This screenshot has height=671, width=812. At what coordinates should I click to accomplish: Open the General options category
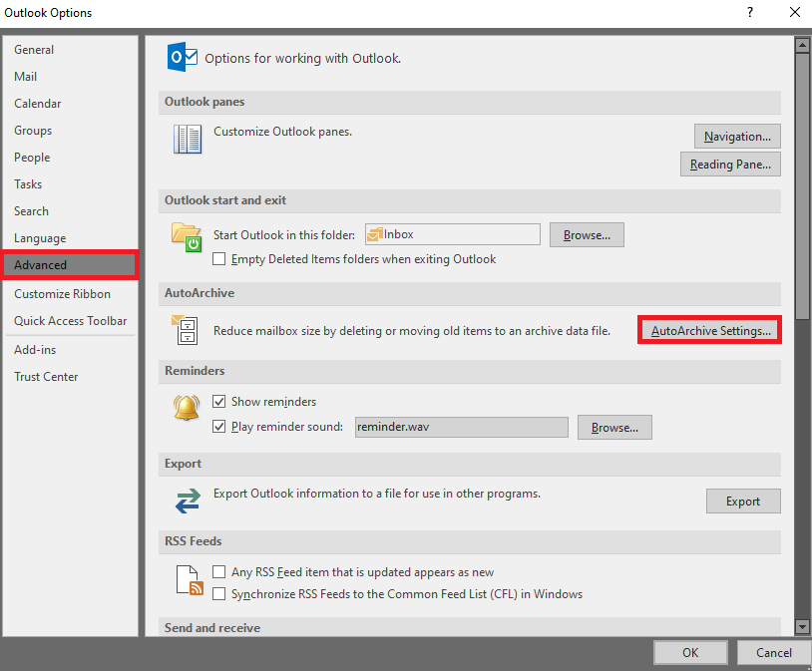click(x=70, y=50)
